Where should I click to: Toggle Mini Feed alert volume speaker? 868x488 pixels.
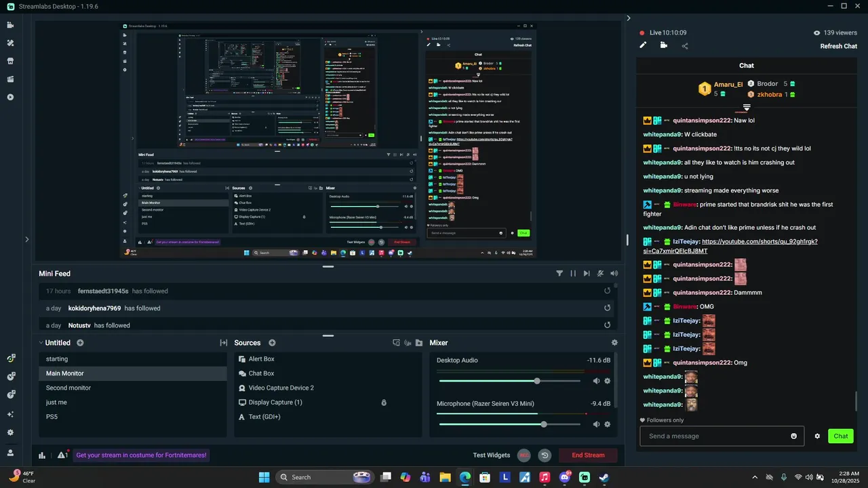614,274
